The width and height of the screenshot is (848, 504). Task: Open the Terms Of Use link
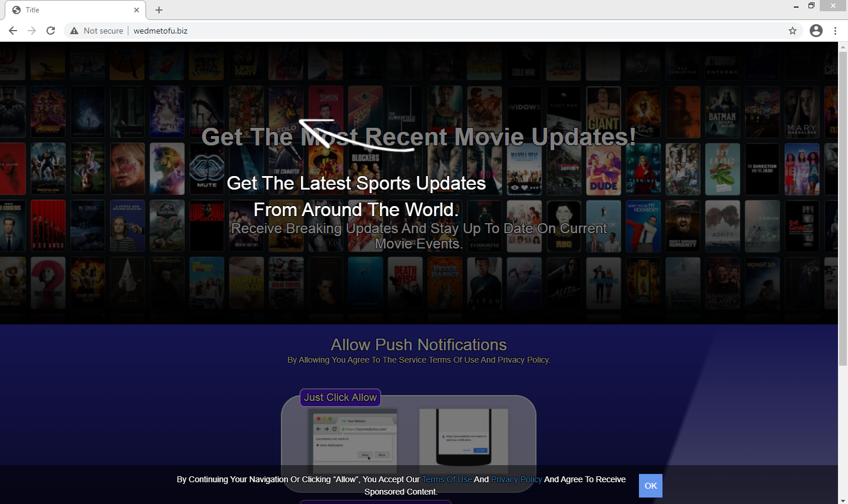pos(447,479)
